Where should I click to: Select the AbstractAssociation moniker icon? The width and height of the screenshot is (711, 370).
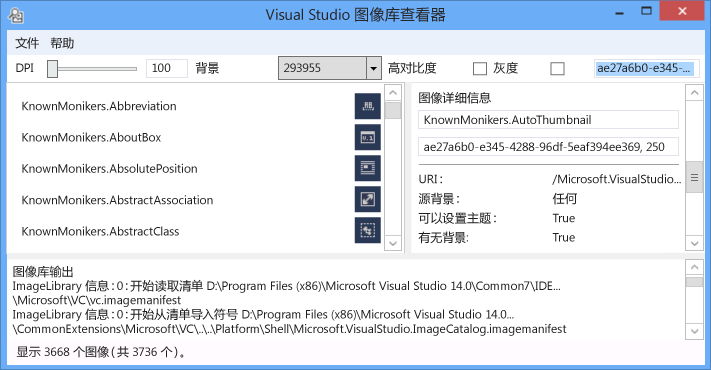pyautogui.click(x=367, y=200)
